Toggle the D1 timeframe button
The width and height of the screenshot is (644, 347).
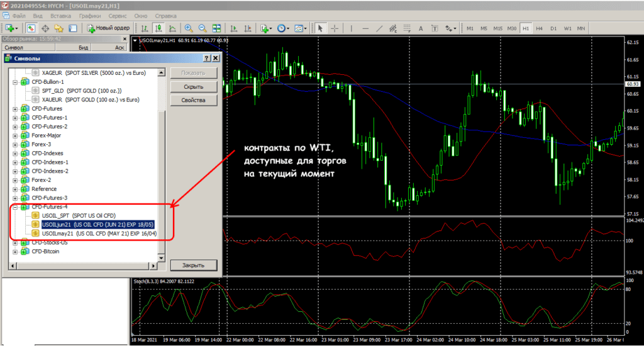pyautogui.click(x=553, y=28)
